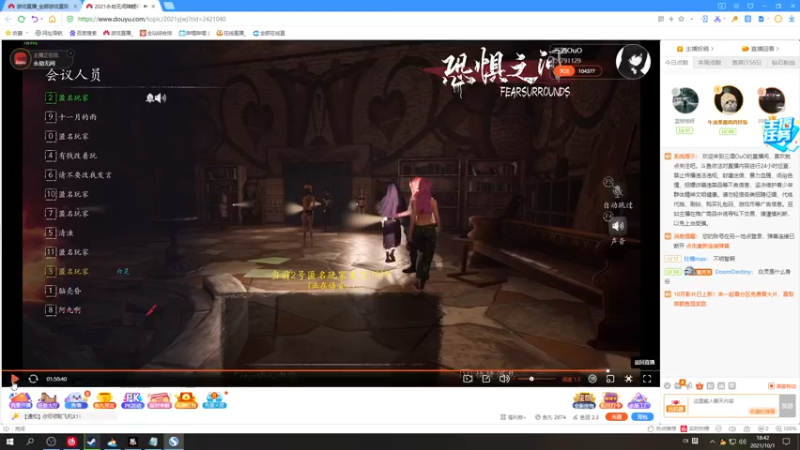Open the first activity icon 我要开播
The width and height of the screenshot is (800, 450).
(x=20, y=401)
